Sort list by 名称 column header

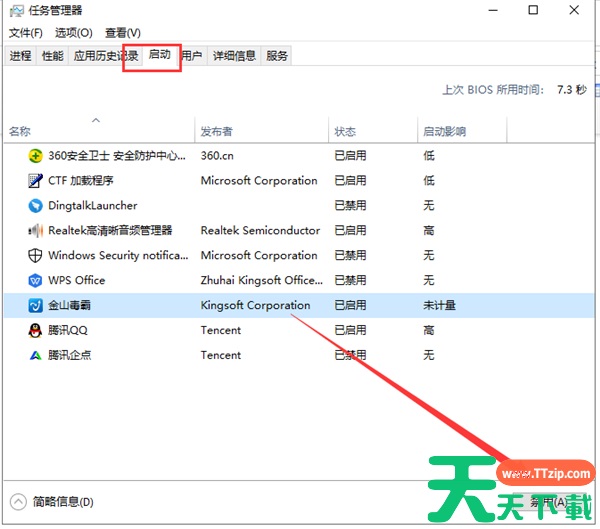coord(20,132)
